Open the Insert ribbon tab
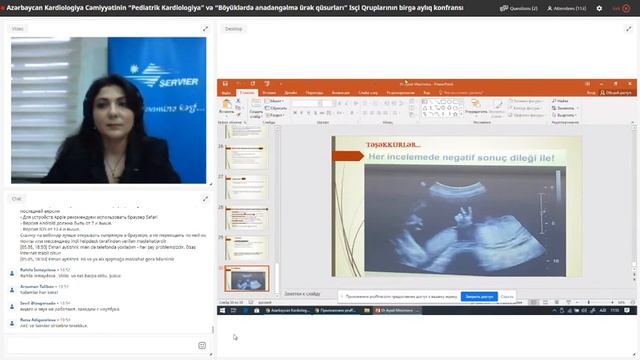This screenshot has width=640, height=360. pos(269,93)
